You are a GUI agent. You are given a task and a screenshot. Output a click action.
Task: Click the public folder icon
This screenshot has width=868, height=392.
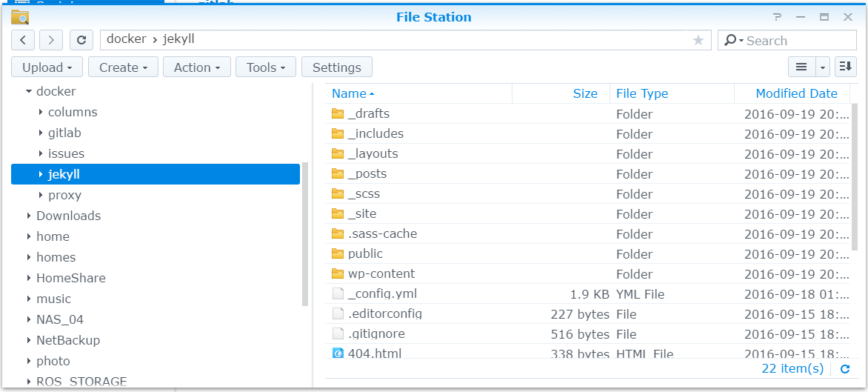pos(338,253)
